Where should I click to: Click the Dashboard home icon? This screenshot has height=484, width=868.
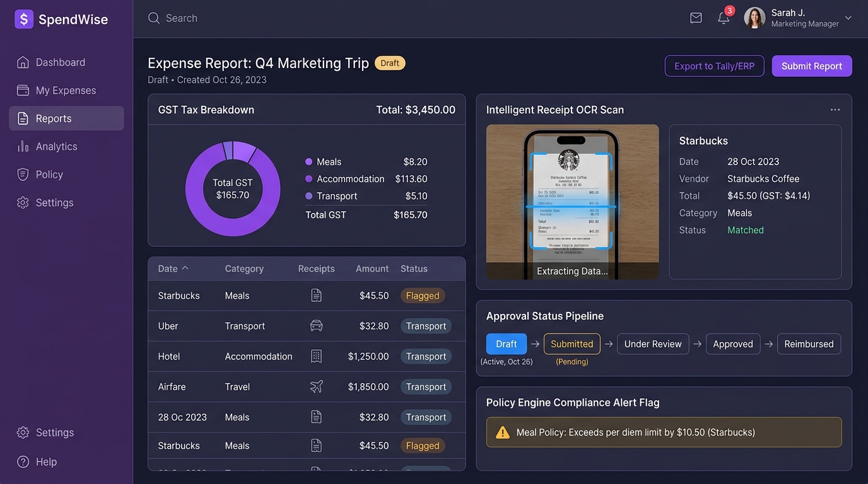pyautogui.click(x=23, y=62)
